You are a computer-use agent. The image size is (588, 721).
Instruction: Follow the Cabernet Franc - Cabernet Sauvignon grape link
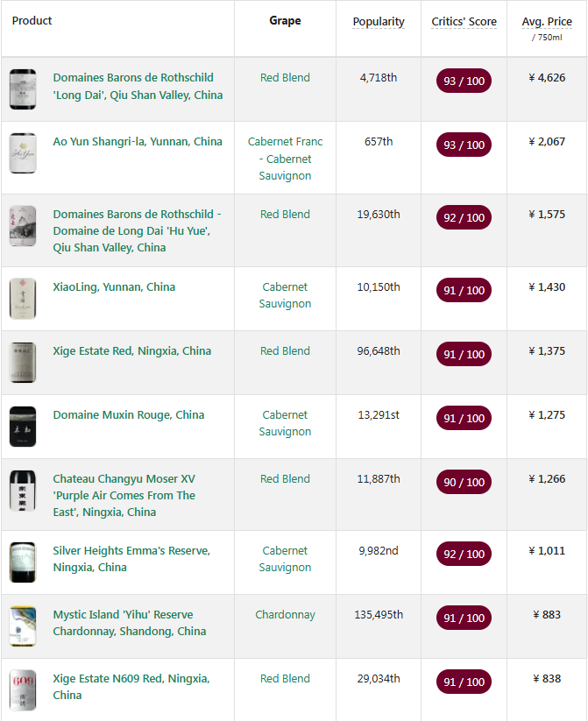(285, 159)
